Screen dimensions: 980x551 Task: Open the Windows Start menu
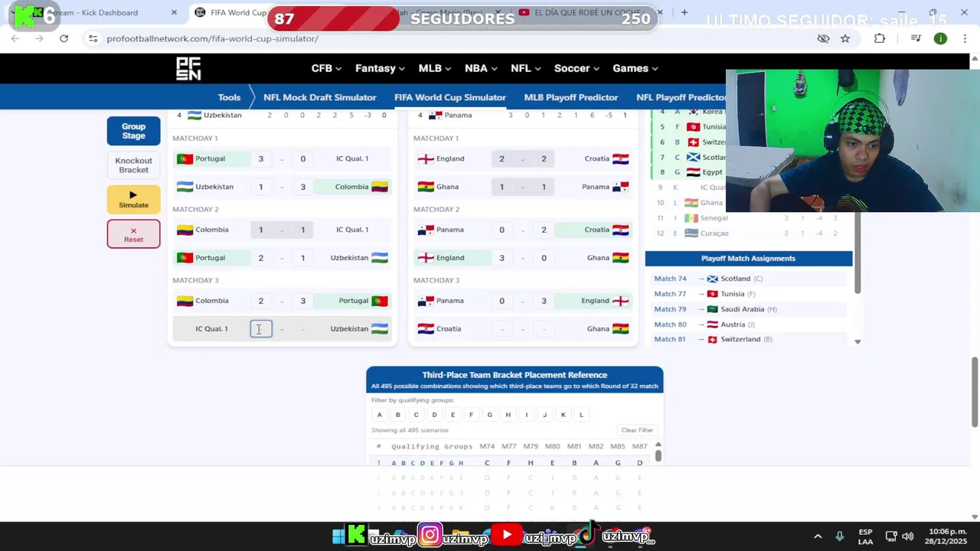click(338, 536)
